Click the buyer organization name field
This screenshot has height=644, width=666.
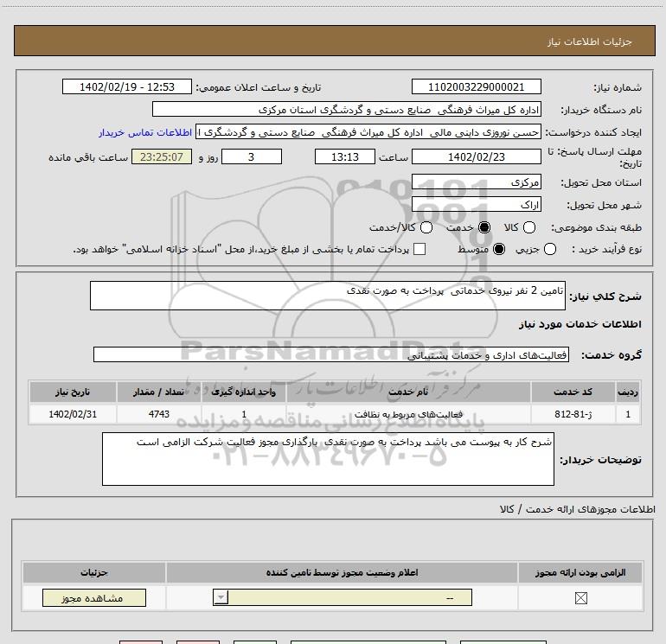[347, 110]
